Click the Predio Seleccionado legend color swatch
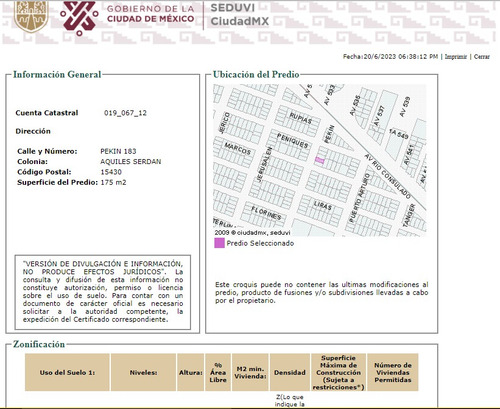 pyautogui.click(x=219, y=243)
